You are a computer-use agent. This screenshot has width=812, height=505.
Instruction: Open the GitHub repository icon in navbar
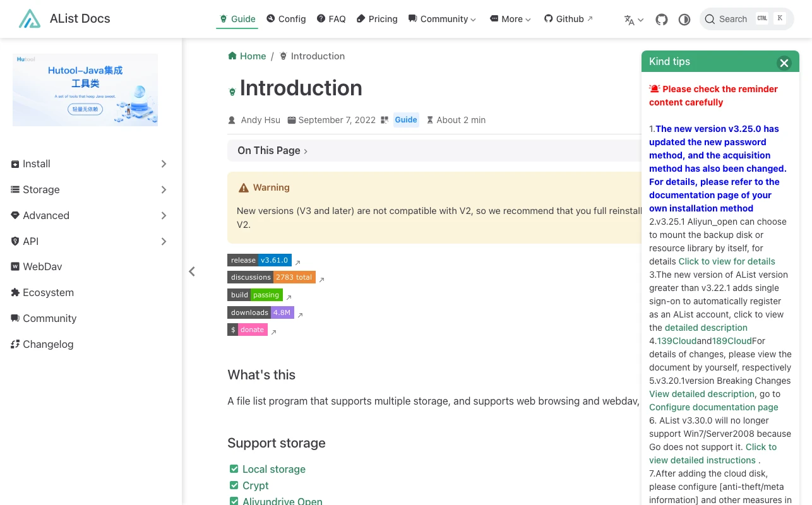[x=662, y=20]
